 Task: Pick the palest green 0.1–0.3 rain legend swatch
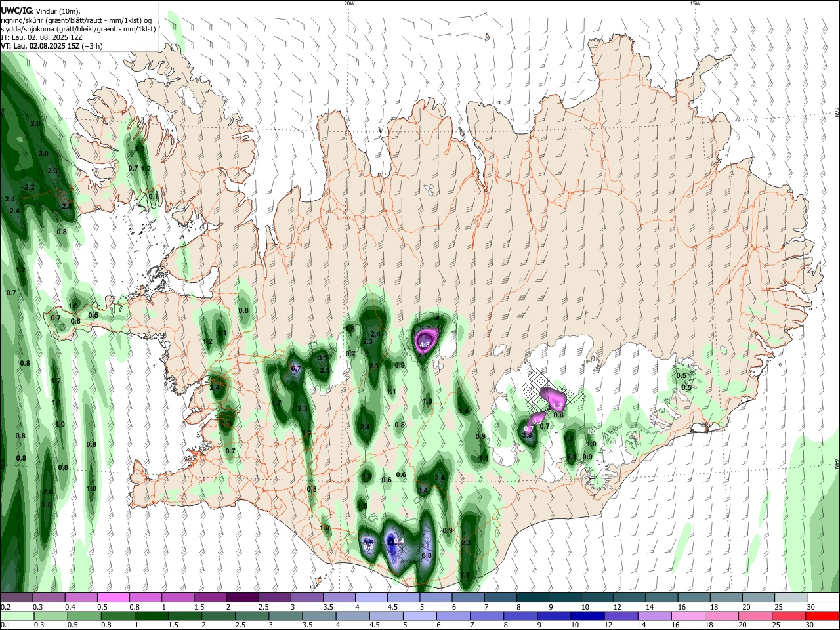point(18,616)
